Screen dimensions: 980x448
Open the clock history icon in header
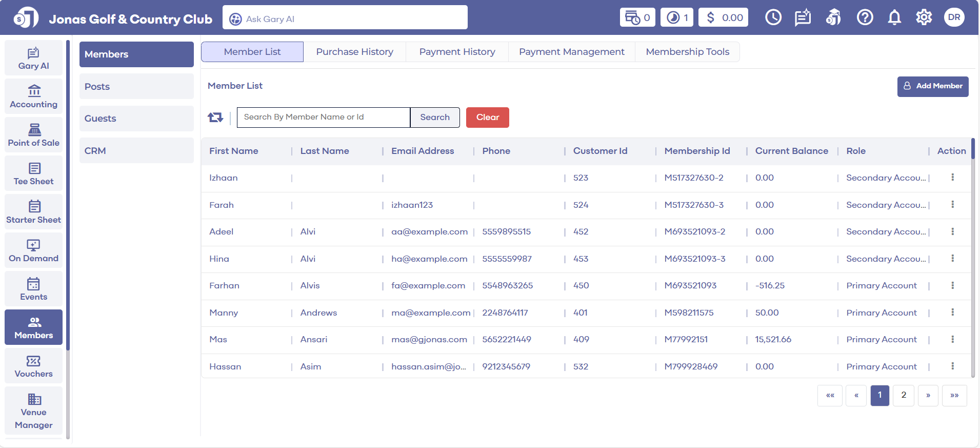click(773, 17)
